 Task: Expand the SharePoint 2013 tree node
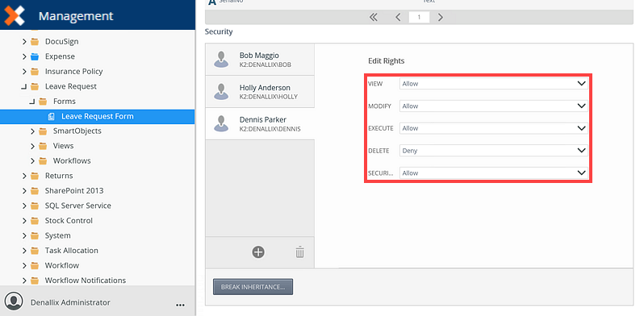25,191
